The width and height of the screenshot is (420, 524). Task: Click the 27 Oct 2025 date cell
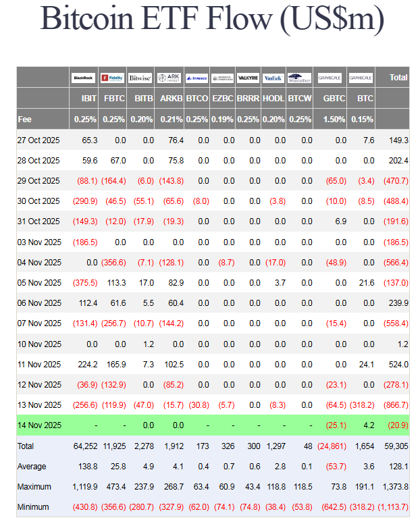point(39,140)
